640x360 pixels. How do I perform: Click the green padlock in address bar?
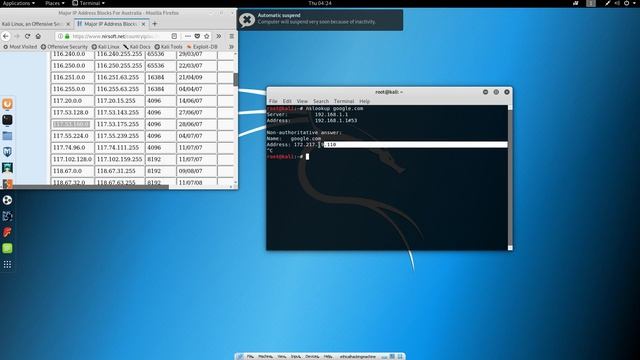(67, 36)
